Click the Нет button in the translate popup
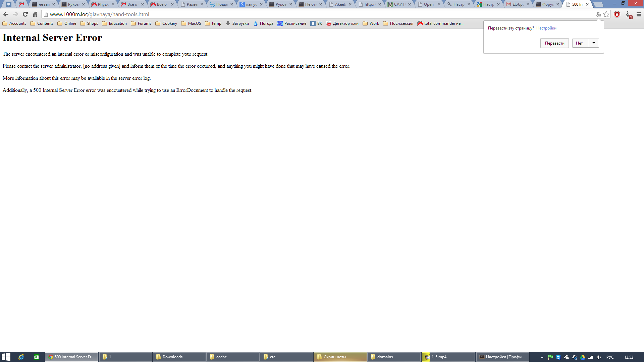Image resolution: width=644 pixels, height=362 pixels. pos(580,43)
